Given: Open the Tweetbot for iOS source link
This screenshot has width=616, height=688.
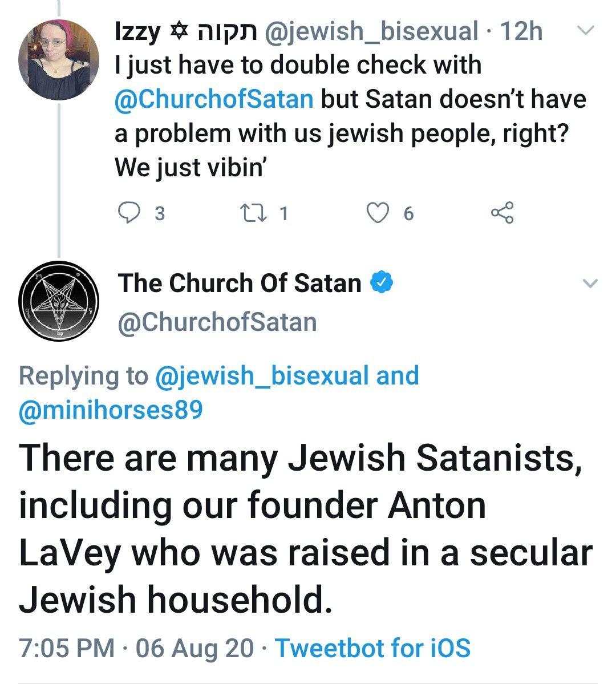Looking at the screenshot, I should coord(373,647).
